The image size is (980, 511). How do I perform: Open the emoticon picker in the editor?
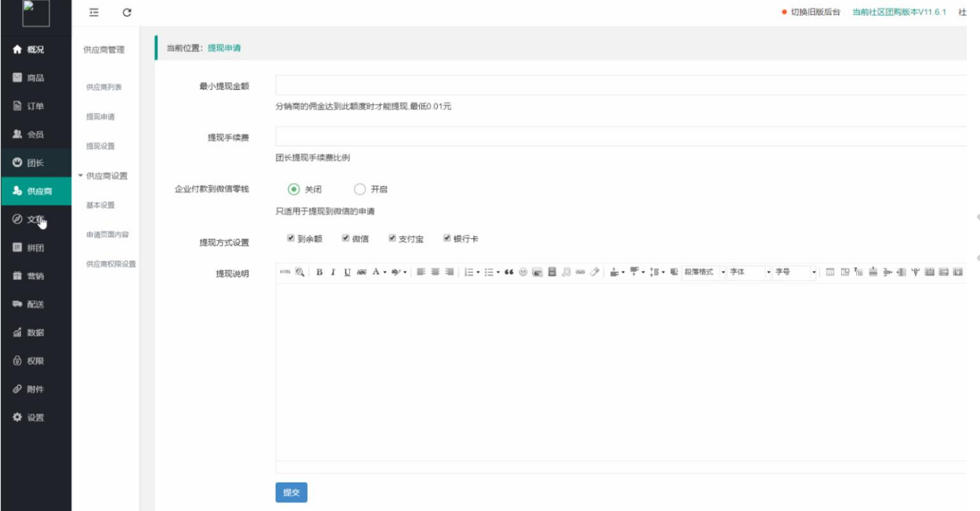(x=523, y=272)
